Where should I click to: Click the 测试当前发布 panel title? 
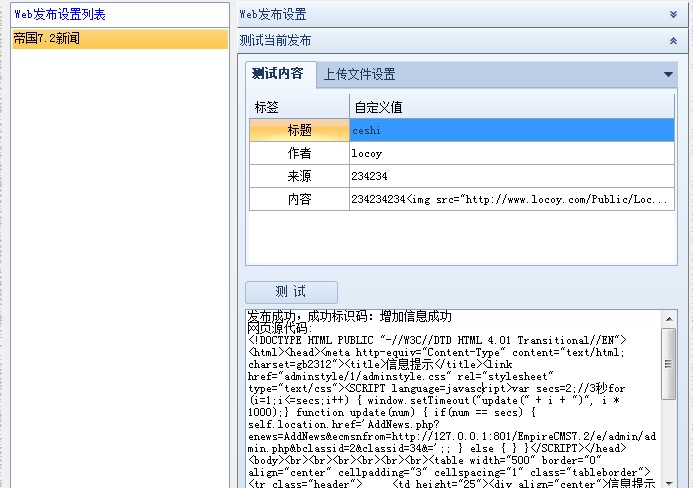click(275, 41)
